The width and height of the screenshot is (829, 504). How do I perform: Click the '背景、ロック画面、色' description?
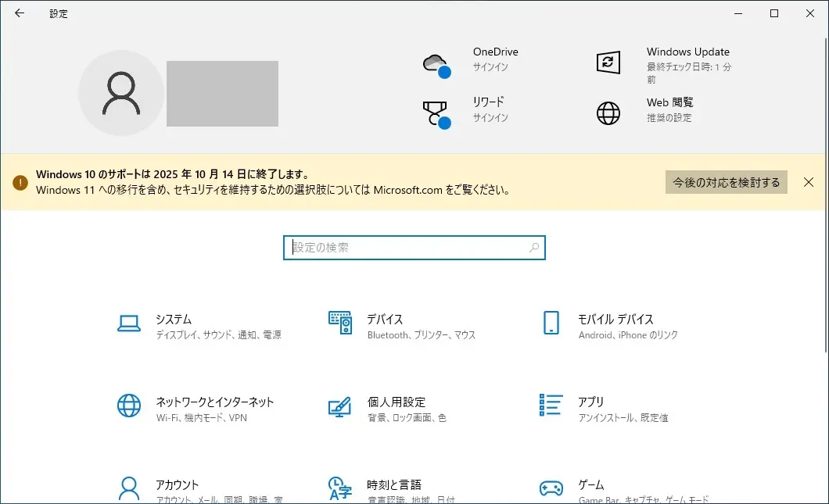(x=407, y=418)
